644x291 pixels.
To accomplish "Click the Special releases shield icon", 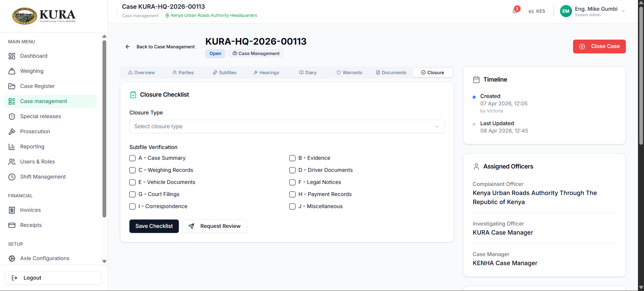I will pos(12,116).
